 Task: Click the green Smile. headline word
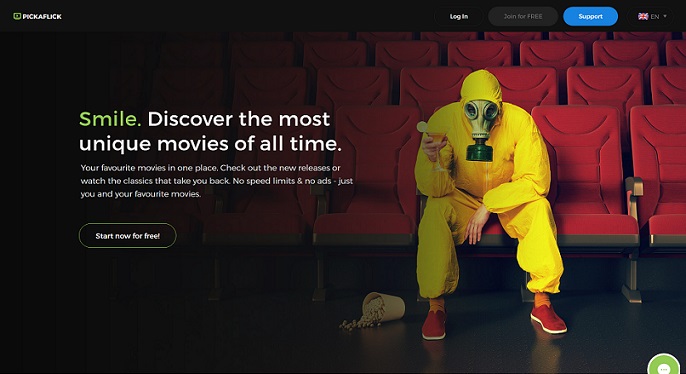click(x=110, y=119)
